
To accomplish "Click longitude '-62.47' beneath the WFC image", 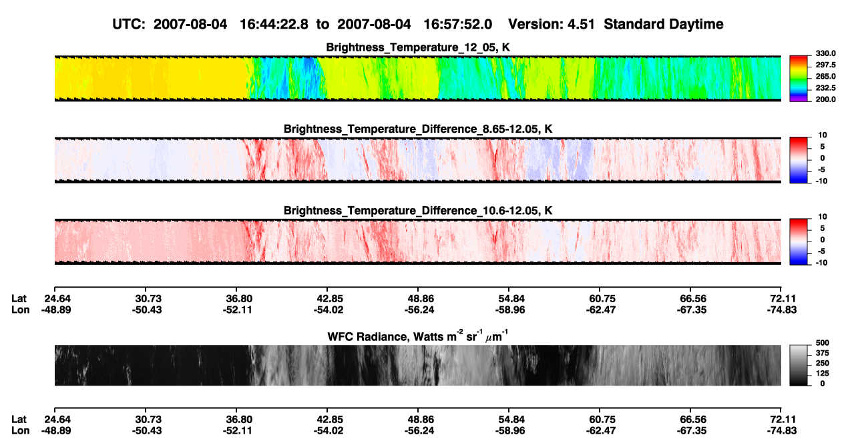I will (600, 430).
